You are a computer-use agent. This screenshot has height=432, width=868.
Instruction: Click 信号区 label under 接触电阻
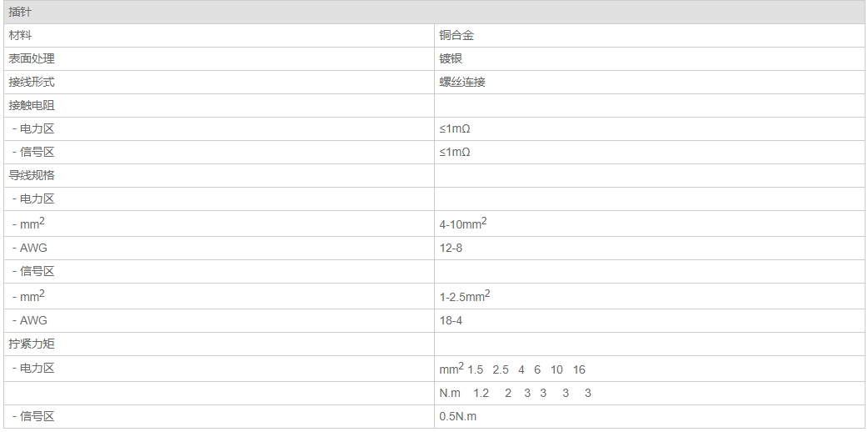click(x=37, y=153)
